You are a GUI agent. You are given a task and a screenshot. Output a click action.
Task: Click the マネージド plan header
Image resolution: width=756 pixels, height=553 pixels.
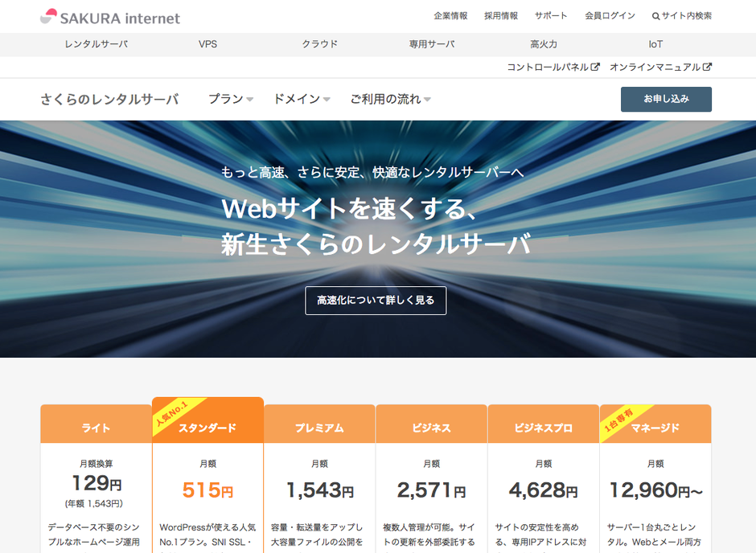coord(655,428)
